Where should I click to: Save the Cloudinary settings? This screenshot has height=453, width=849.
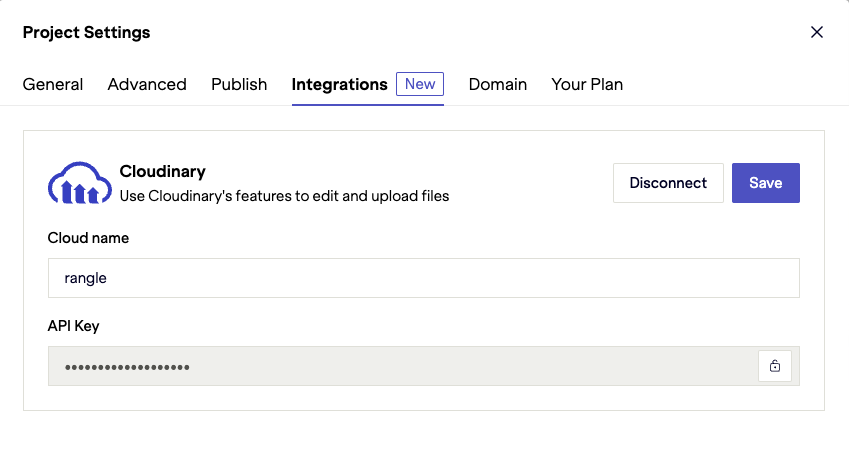point(766,183)
